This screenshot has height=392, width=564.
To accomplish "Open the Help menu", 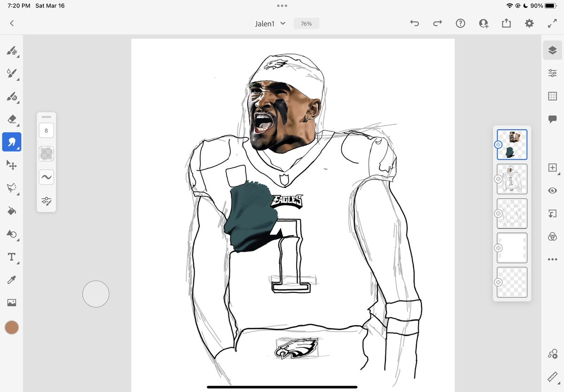I will (x=461, y=23).
